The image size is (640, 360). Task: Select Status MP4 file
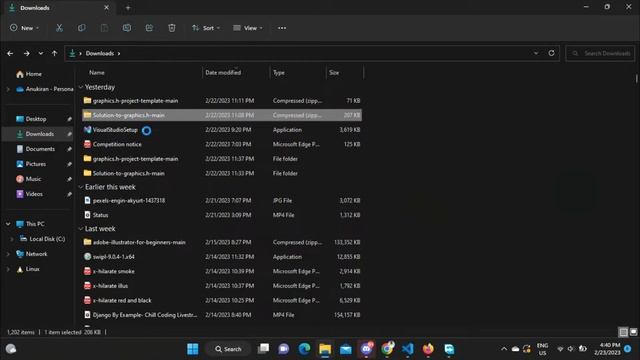pyautogui.click(x=222, y=215)
